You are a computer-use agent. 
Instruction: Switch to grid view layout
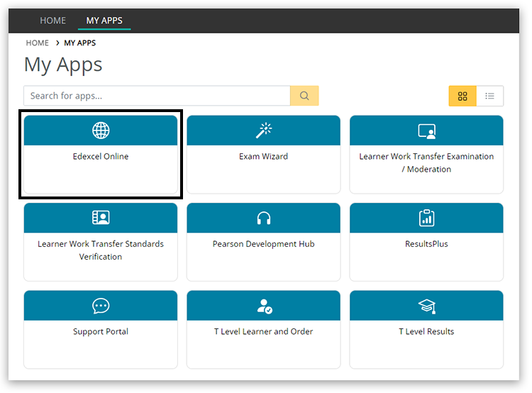pos(462,96)
